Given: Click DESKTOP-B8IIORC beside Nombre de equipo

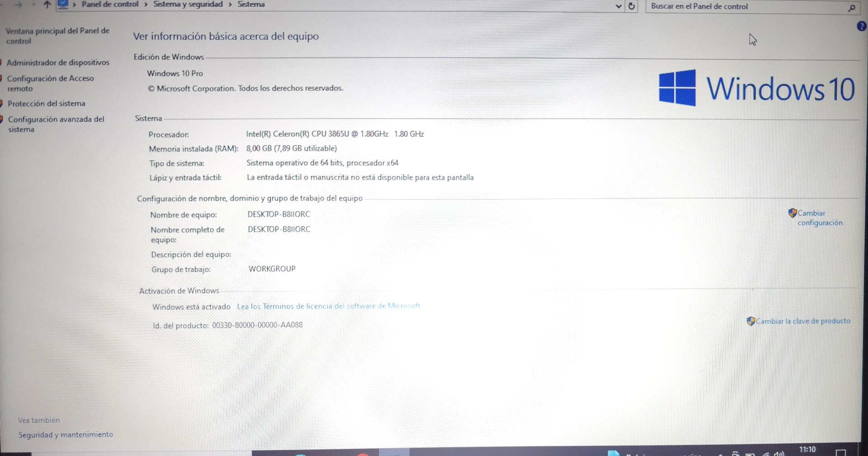Looking at the screenshot, I should 278,214.
